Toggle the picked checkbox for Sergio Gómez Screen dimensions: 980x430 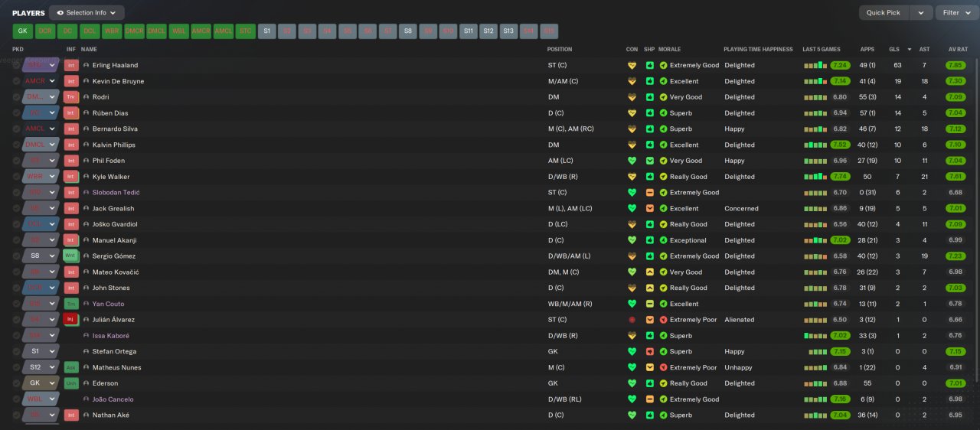[16, 256]
